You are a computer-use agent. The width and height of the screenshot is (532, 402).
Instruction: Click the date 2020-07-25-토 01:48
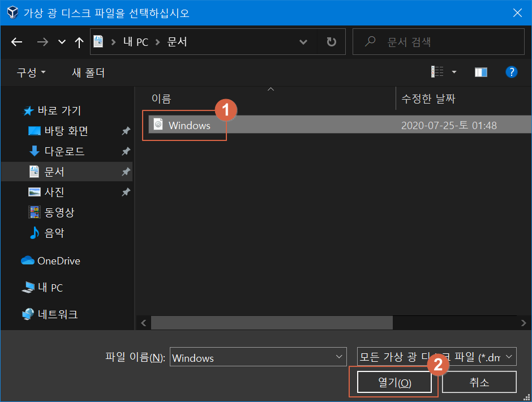click(449, 125)
